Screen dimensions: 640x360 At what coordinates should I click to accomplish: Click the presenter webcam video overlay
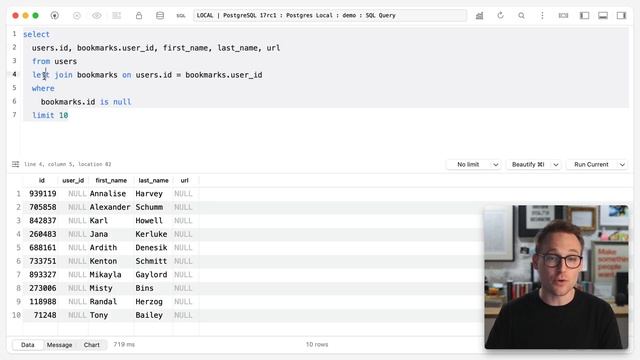[x=556, y=277]
